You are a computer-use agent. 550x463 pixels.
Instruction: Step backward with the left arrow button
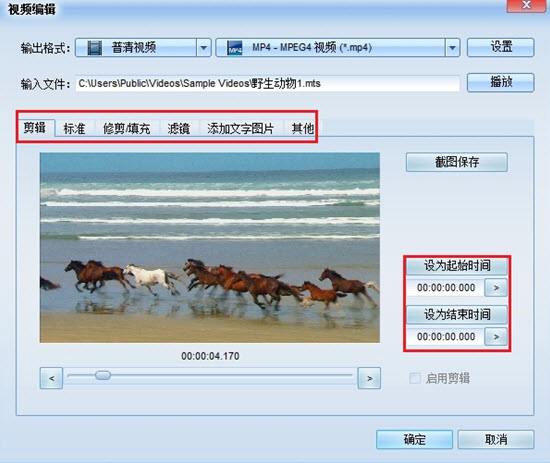(52, 378)
